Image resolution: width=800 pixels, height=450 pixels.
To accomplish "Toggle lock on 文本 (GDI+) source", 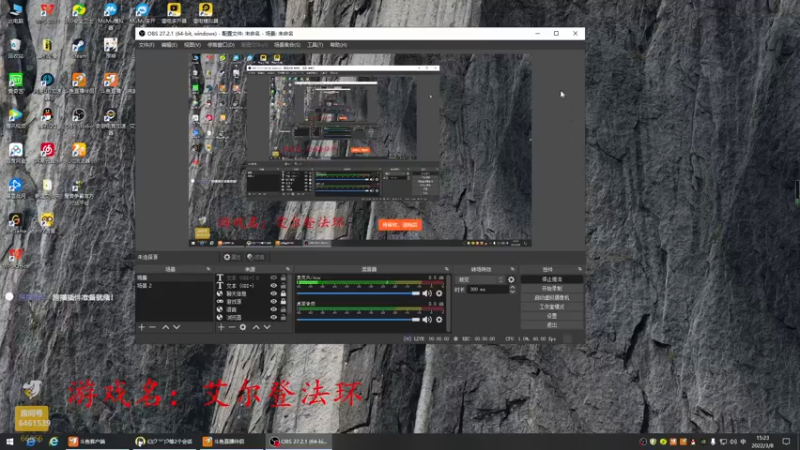I will tap(283, 286).
